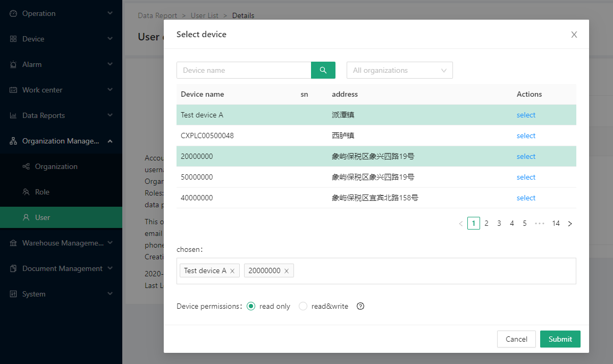Click the Warehouse Management icon
Image resolution: width=613 pixels, height=364 pixels.
13,243
